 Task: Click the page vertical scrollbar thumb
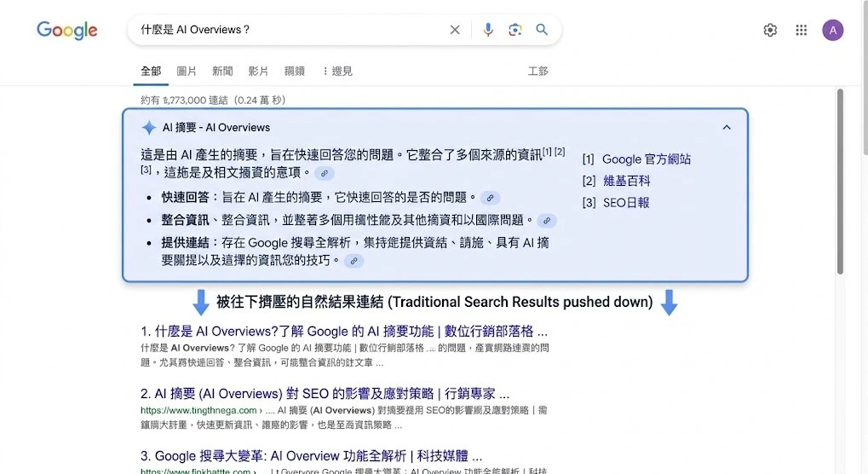pyautogui.click(x=840, y=182)
